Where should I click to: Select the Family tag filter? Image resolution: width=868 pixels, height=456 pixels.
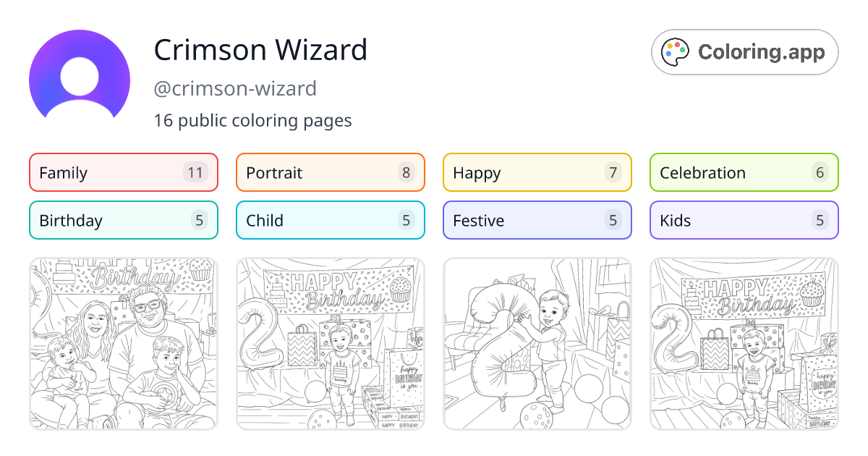point(123,172)
